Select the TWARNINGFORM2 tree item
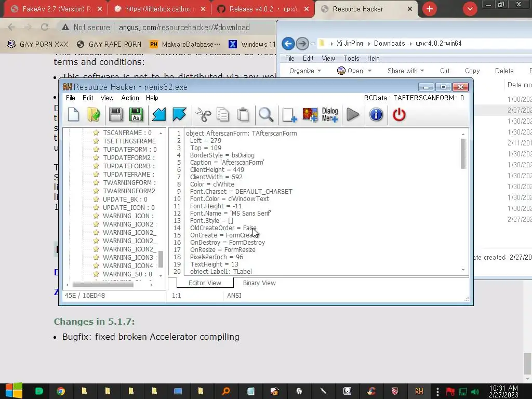The height and width of the screenshot is (399, 532). 129,191
